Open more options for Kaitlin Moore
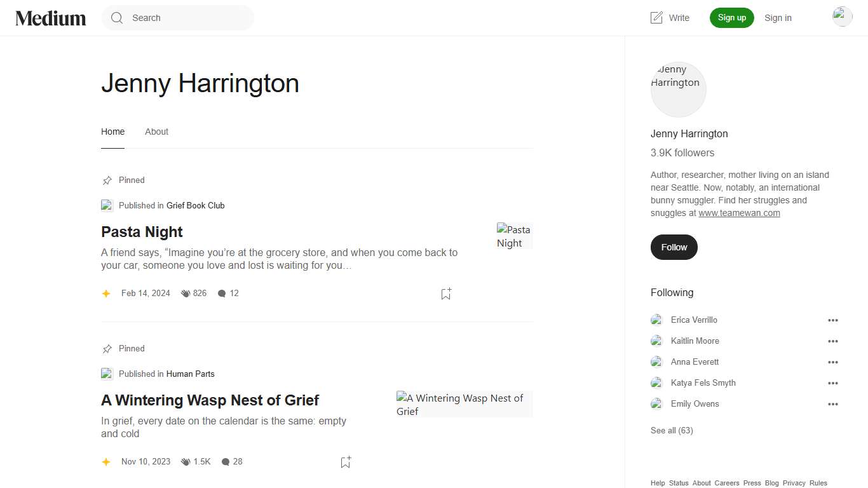 tap(833, 341)
